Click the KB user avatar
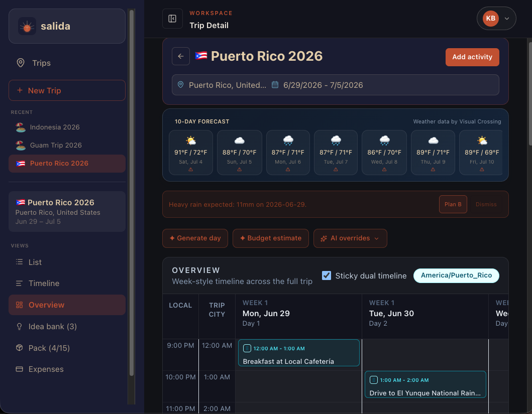The image size is (532, 414). (x=491, y=18)
